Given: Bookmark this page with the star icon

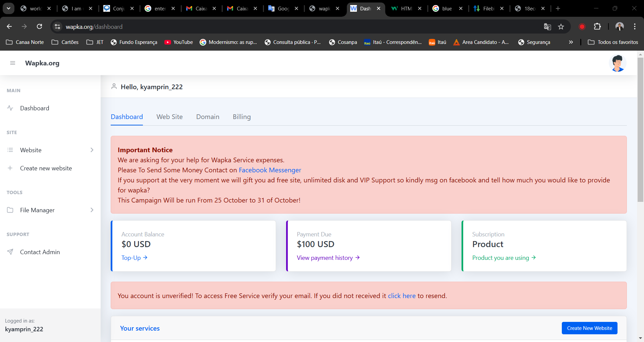Looking at the screenshot, I should (561, 26).
